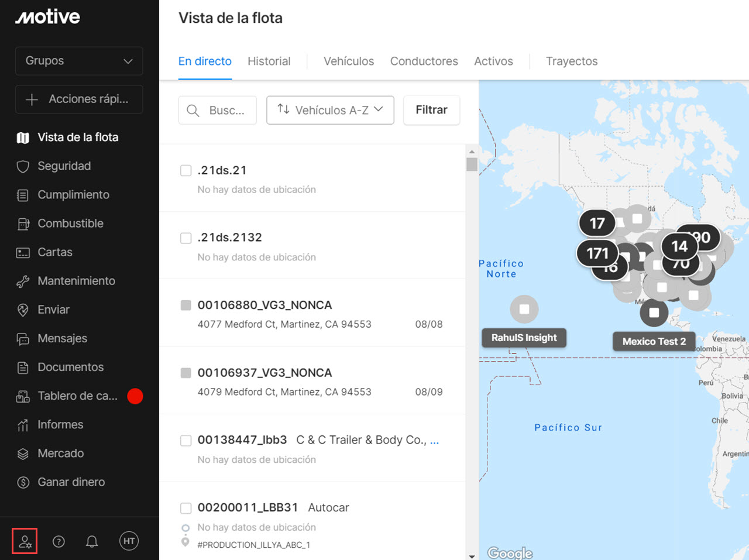Image resolution: width=749 pixels, height=560 pixels.
Task: Switch to the Historial tab
Action: (269, 61)
